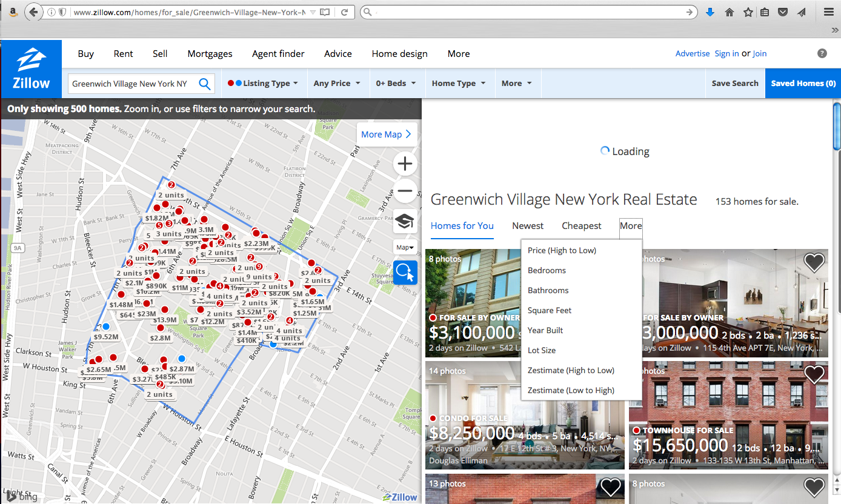
Task: Select the draw custom region map tool
Action: tap(405, 273)
